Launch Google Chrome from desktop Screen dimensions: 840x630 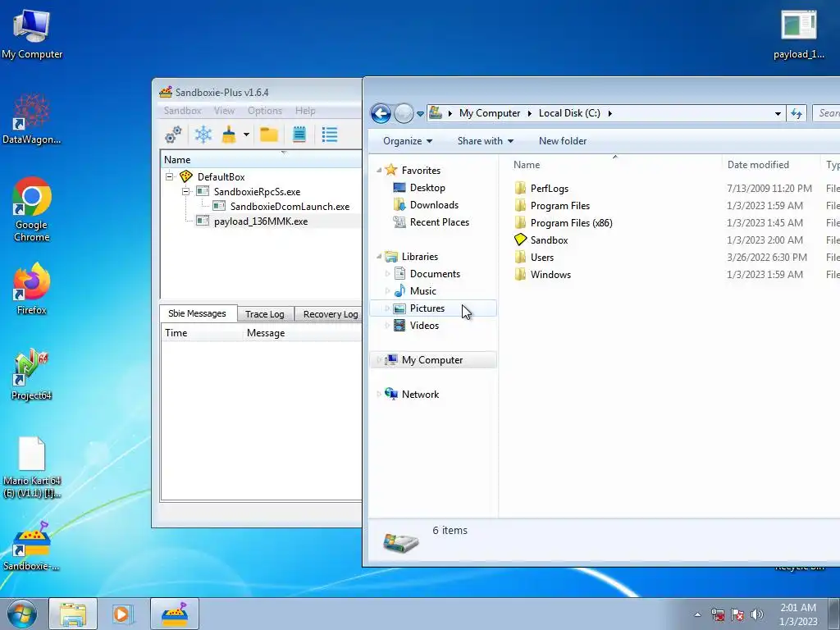point(32,209)
